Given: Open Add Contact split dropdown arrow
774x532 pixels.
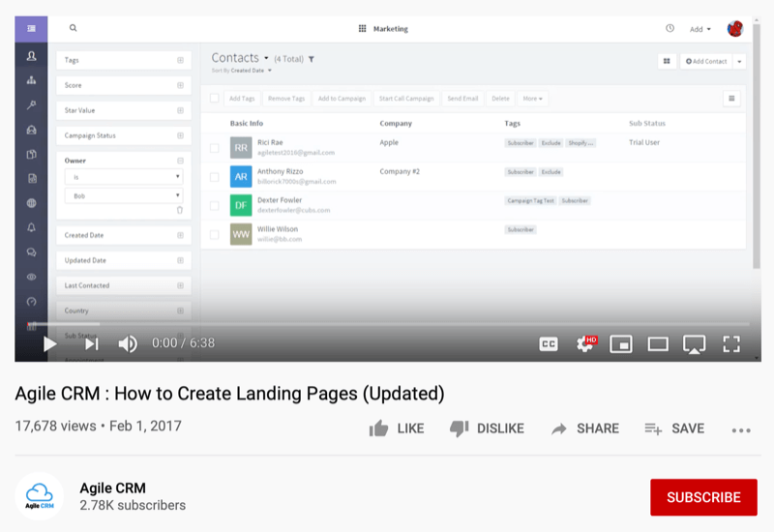Looking at the screenshot, I should tap(739, 61).
